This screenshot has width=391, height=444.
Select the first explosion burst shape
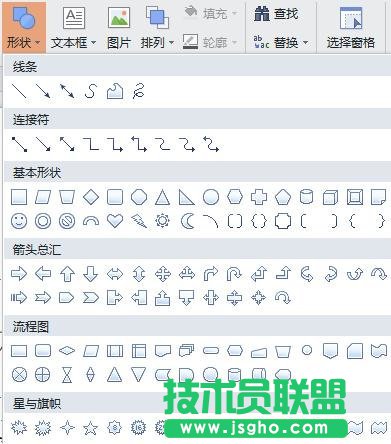(19, 428)
